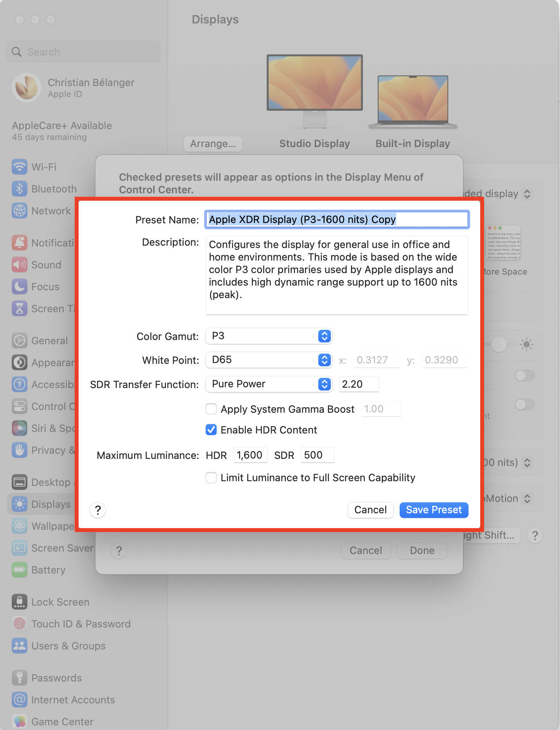Image resolution: width=560 pixels, height=730 pixels.
Task: Click the brightness sun icon at slider end
Action: pyautogui.click(x=526, y=344)
